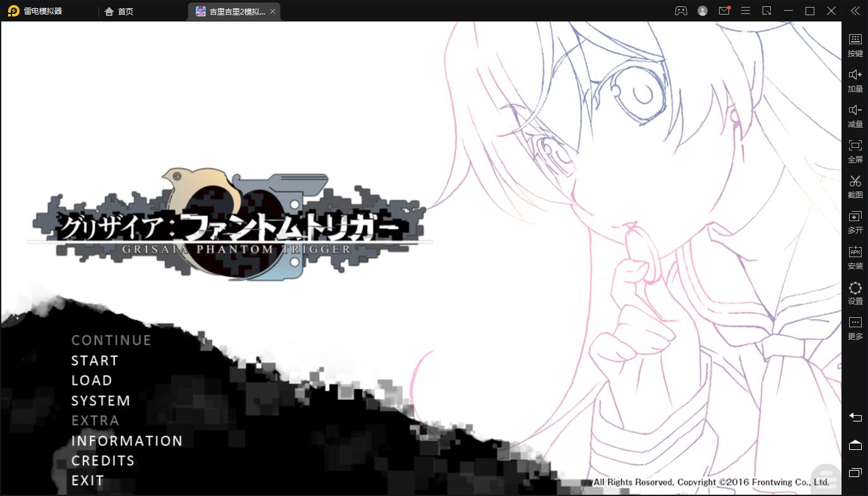Select the EXTRA menu entry
The width and height of the screenshot is (868, 496).
[x=95, y=421]
